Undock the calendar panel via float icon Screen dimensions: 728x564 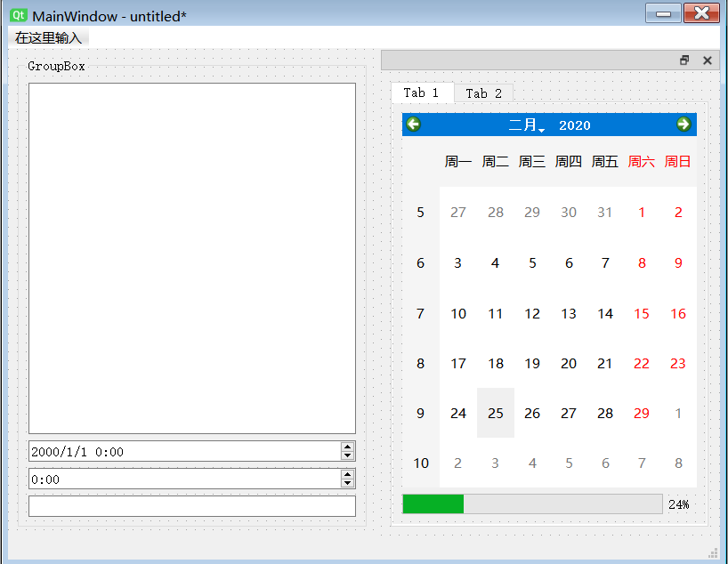(684, 60)
